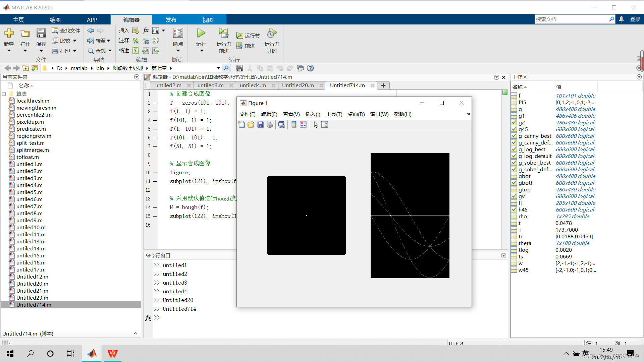
Task: Click the g_canny_best variable checkbox icon
Action: pyautogui.click(x=514, y=136)
